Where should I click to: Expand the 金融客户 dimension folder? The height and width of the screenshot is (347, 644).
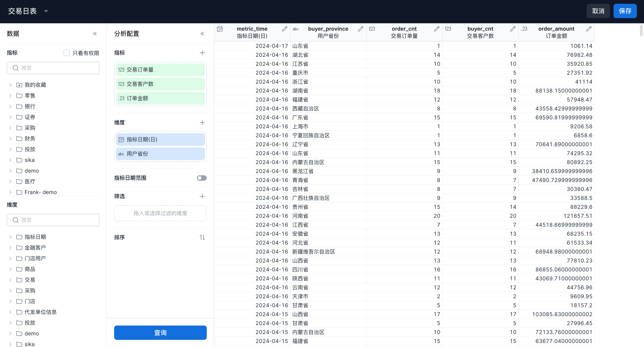tap(10, 248)
